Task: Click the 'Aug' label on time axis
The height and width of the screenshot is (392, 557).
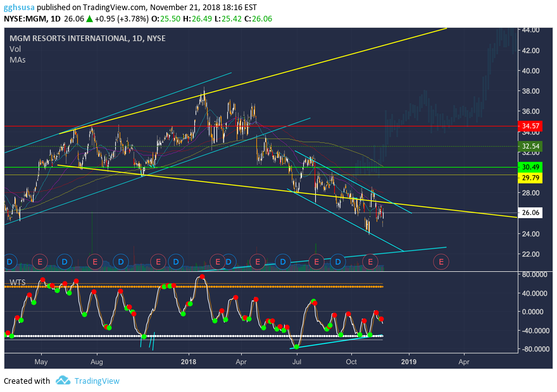Action: [97, 362]
